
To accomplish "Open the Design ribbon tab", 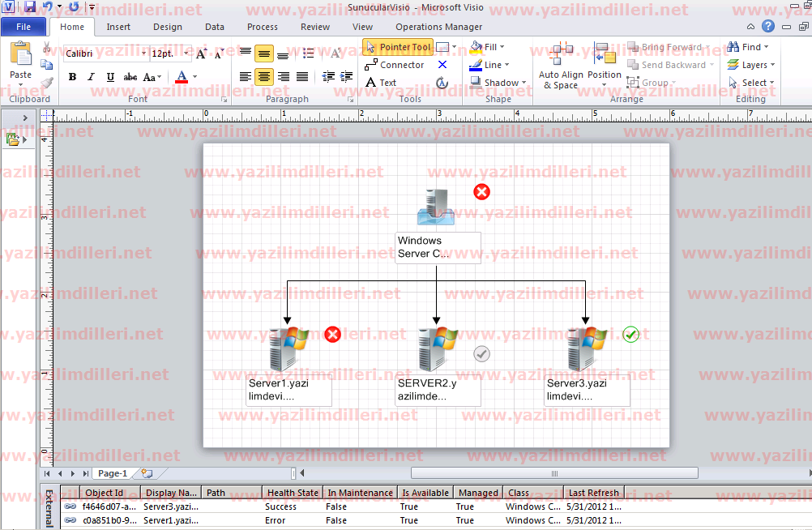I will coord(168,27).
